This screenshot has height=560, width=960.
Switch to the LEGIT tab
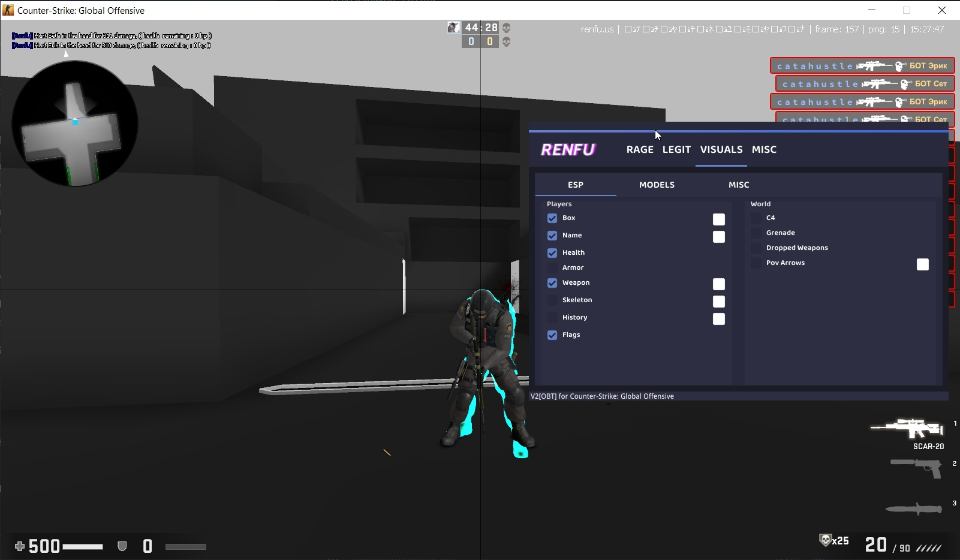(676, 150)
